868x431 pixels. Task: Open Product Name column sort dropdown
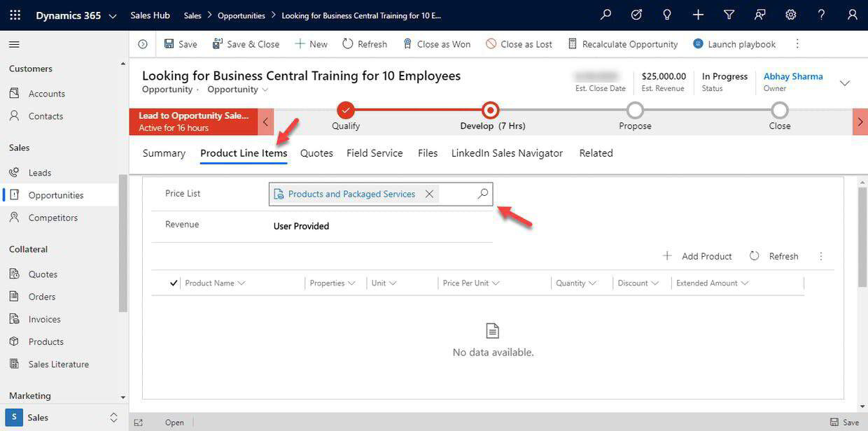point(241,283)
